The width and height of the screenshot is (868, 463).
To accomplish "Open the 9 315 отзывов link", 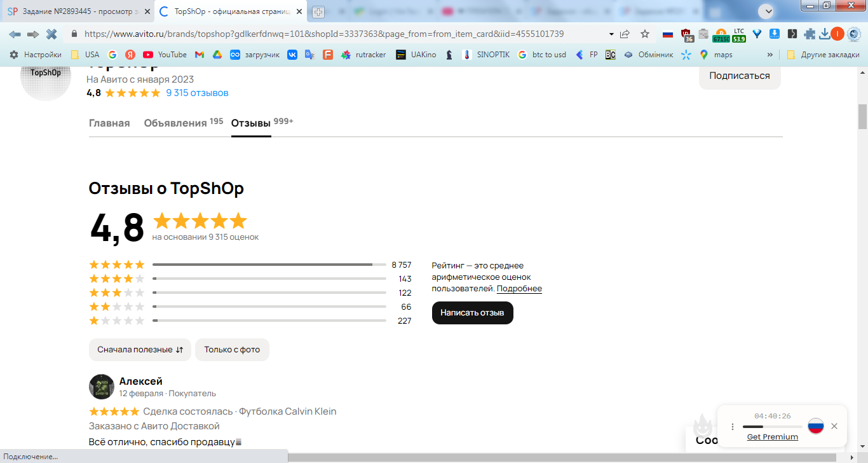I will (197, 93).
